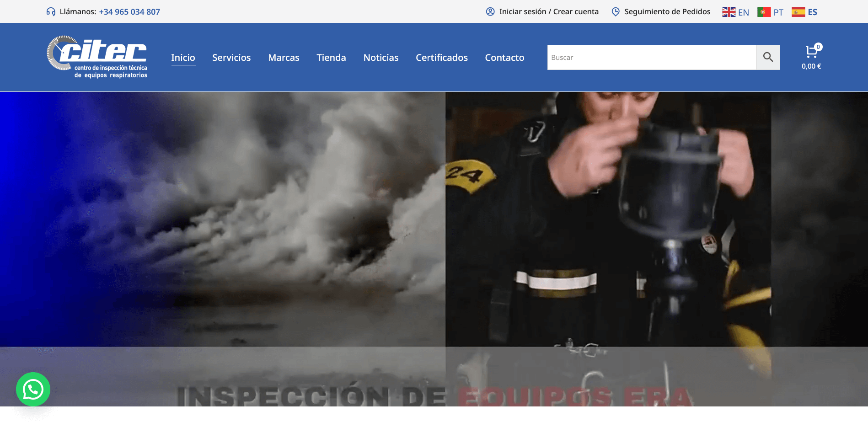Click the Spain flag icon
Screen dimensions: 868x422
798,12
